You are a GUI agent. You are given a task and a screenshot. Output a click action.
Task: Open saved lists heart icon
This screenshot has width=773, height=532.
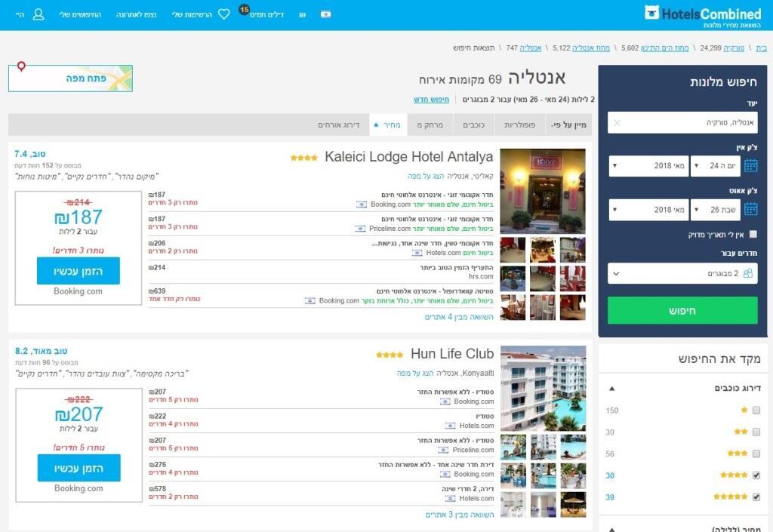223,14
